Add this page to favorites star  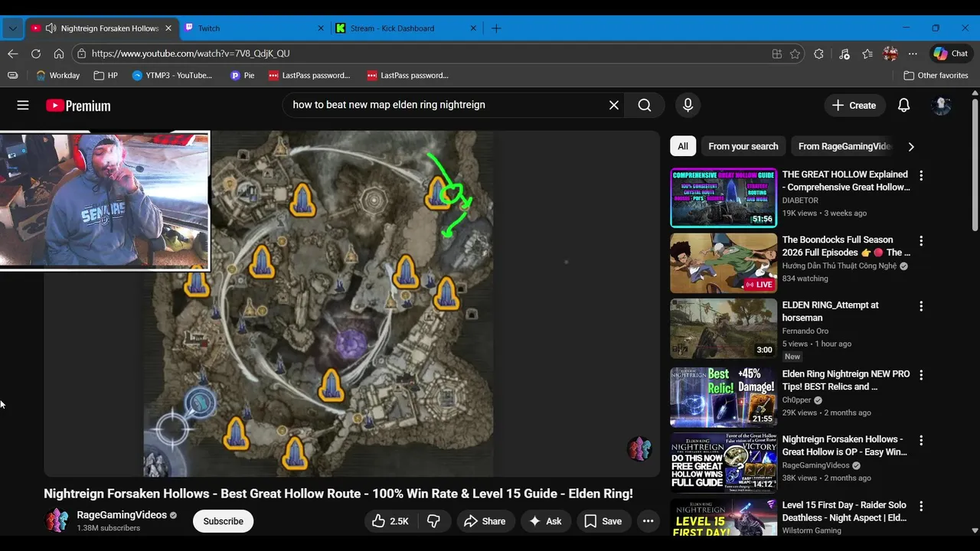click(x=795, y=54)
